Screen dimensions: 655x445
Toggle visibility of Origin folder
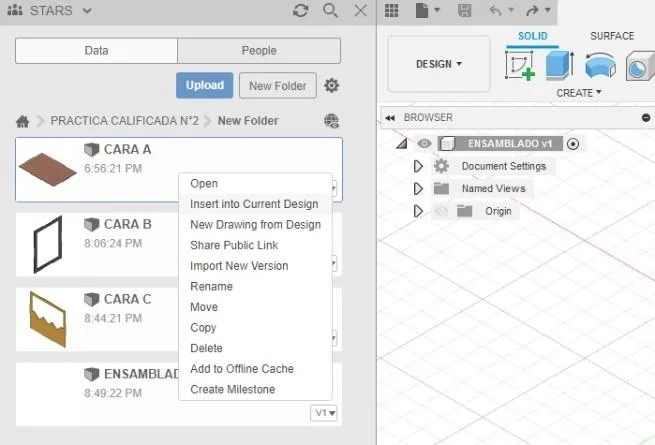point(441,211)
